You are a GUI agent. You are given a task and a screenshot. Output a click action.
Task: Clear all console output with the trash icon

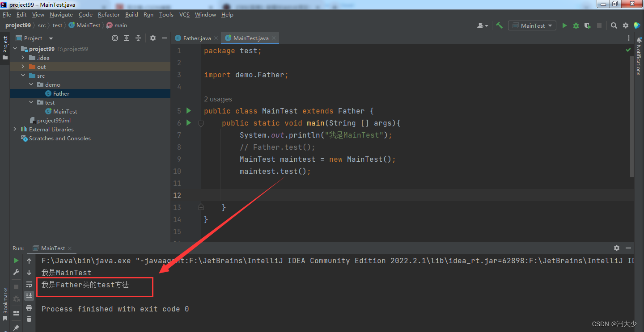pyautogui.click(x=29, y=319)
